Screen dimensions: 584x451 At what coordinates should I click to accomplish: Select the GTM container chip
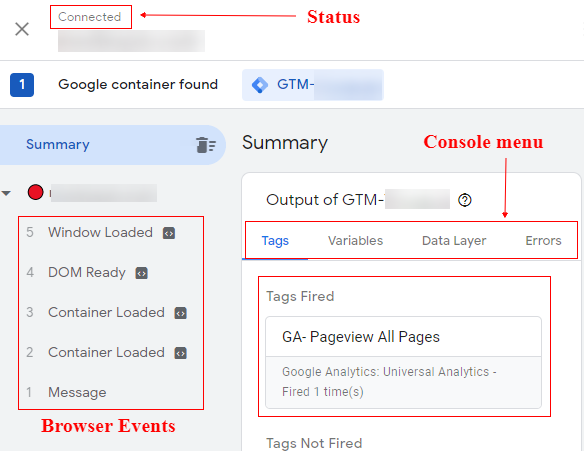pyautogui.click(x=313, y=85)
